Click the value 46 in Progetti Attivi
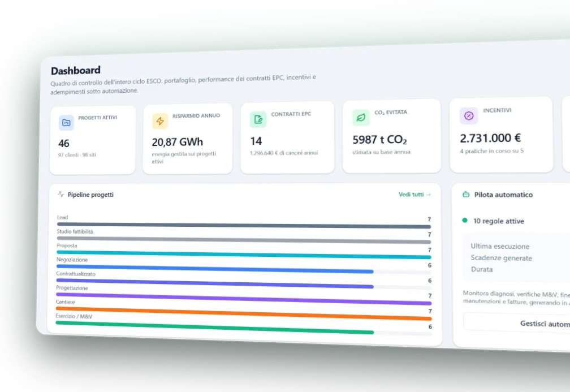Screen dimensions: 570x392 coord(63,143)
